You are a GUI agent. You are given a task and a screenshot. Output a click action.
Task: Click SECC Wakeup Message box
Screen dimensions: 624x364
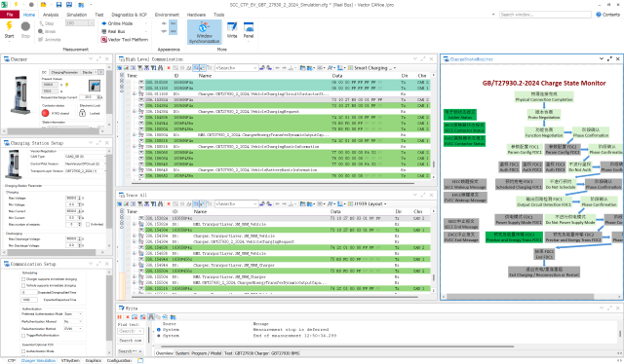click(x=465, y=184)
